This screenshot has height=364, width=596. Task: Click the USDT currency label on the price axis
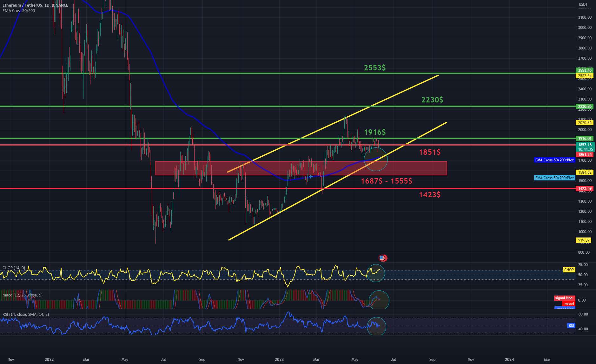click(583, 4)
